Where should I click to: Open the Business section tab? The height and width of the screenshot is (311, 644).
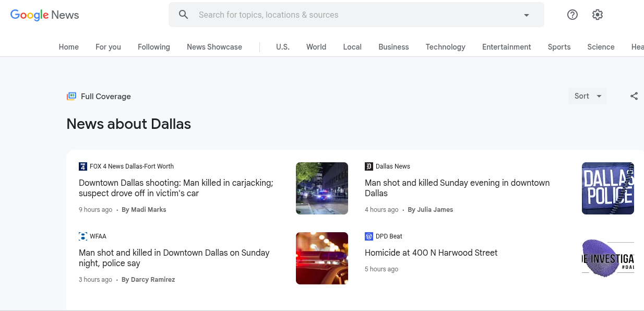pos(393,47)
